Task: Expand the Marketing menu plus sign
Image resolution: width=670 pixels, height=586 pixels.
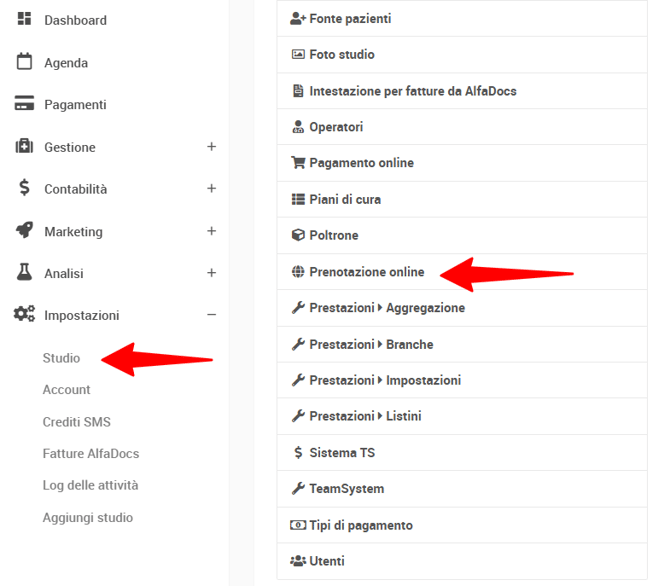Action: point(211,231)
